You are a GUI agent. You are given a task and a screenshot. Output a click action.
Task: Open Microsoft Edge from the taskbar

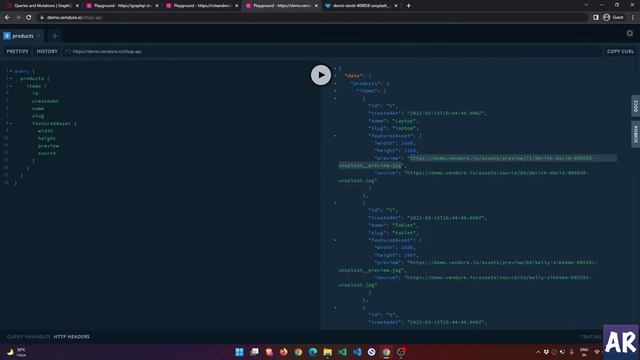[313, 352]
